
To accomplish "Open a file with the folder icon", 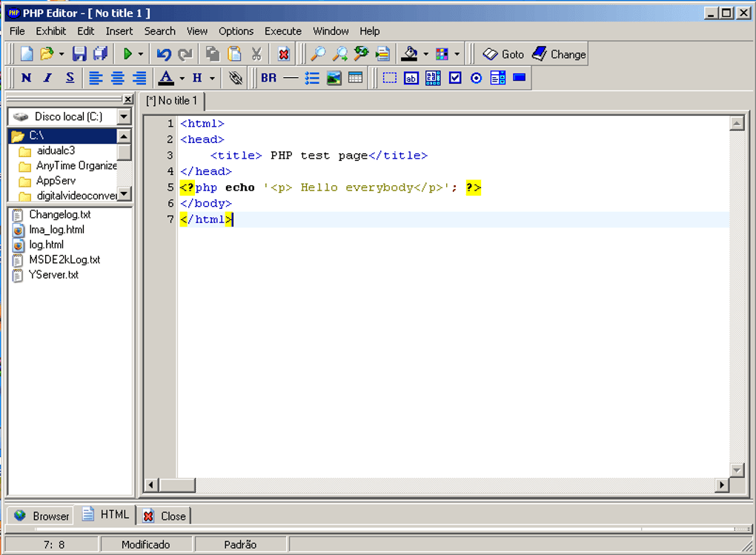I will pos(47,53).
